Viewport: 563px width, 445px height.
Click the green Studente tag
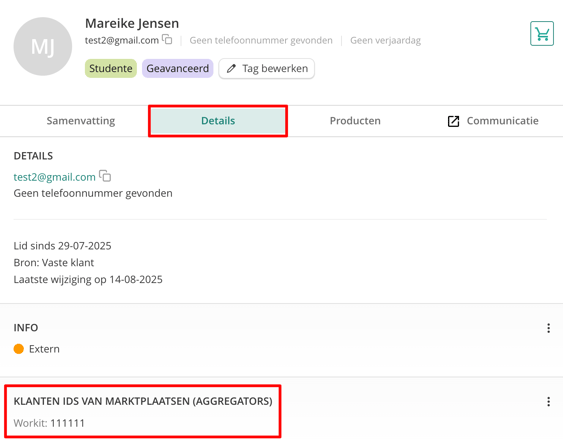click(x=111, y=69)
